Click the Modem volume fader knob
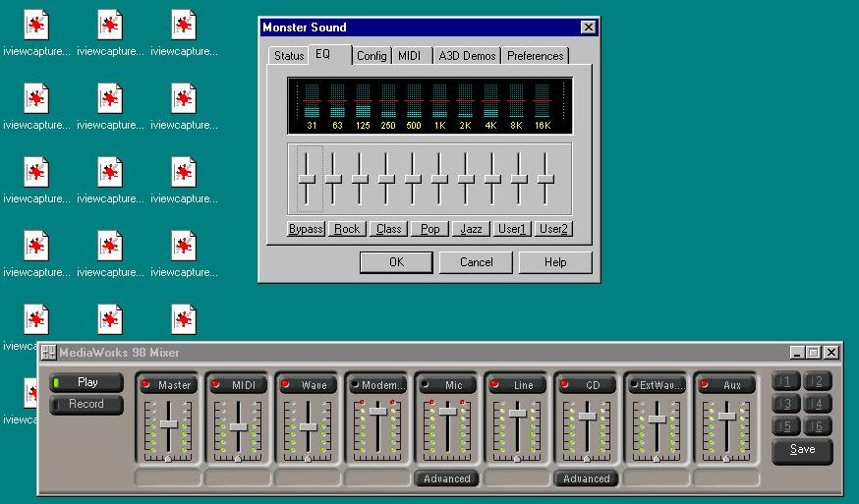 [377, 411]
